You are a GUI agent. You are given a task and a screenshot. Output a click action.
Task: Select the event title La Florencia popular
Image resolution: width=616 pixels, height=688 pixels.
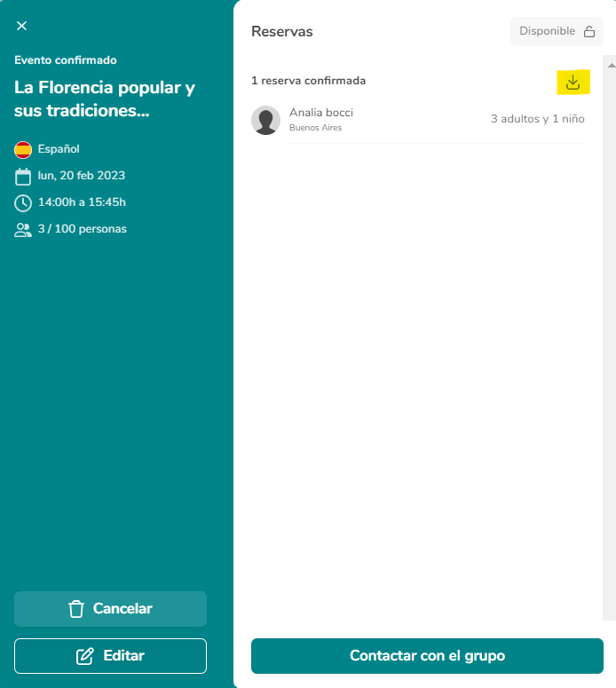tap(105, 99)
